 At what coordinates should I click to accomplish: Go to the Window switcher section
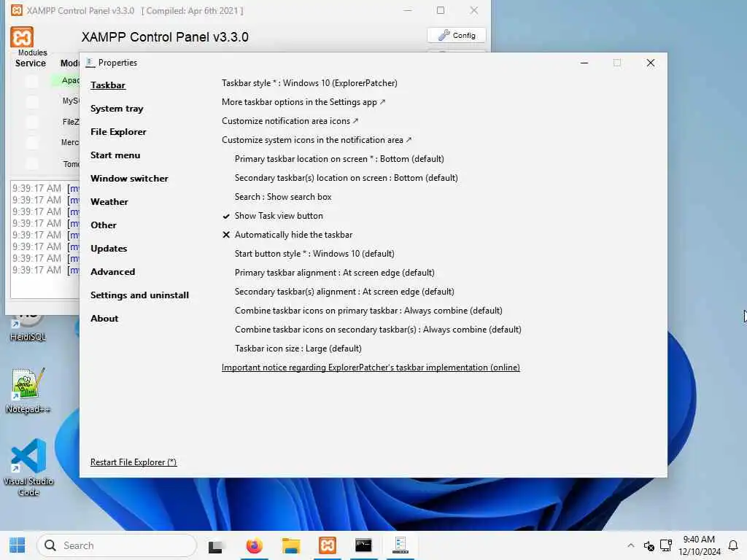coord(129,179)
